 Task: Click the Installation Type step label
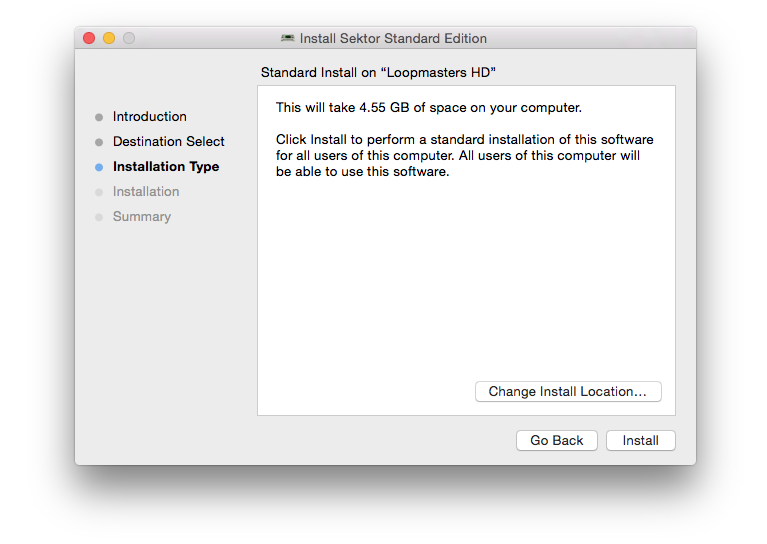point(165,167)
